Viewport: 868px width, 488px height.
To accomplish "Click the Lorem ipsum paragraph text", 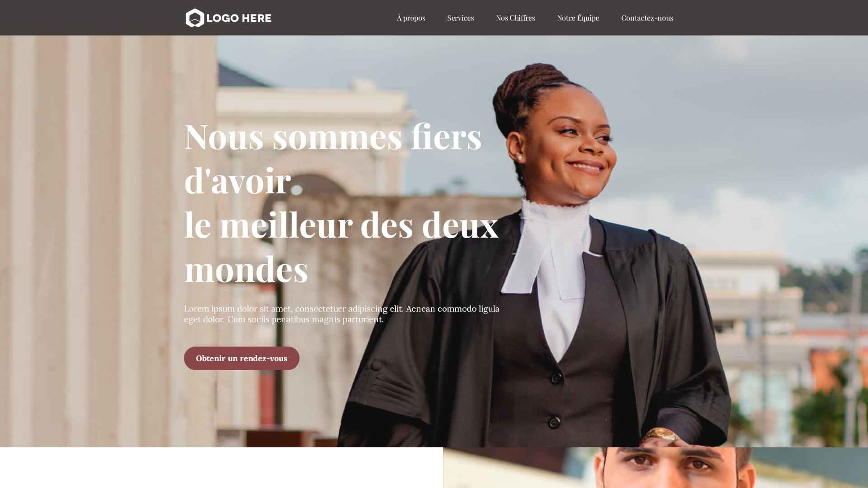I will 342,314.
